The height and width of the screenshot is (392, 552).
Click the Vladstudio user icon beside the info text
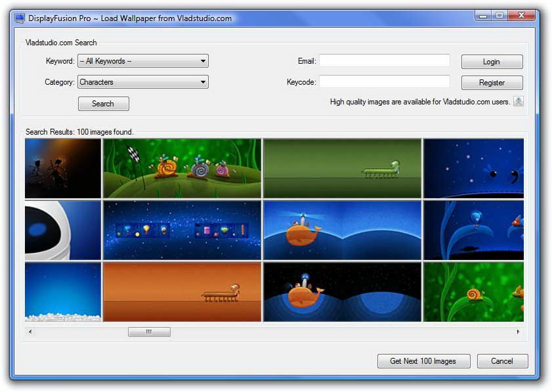point(518,102)
